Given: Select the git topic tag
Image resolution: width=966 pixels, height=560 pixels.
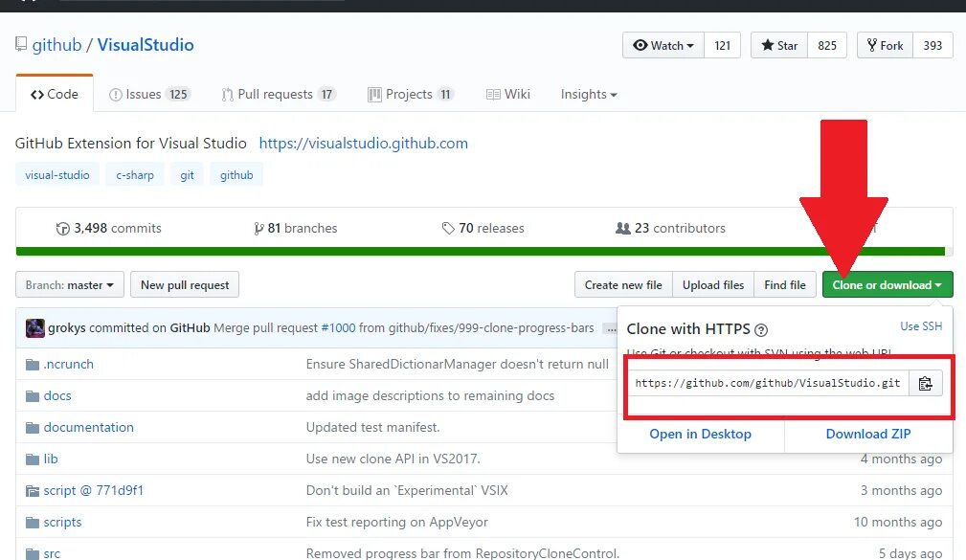Looking at the screenshot, I should (188, 175).
